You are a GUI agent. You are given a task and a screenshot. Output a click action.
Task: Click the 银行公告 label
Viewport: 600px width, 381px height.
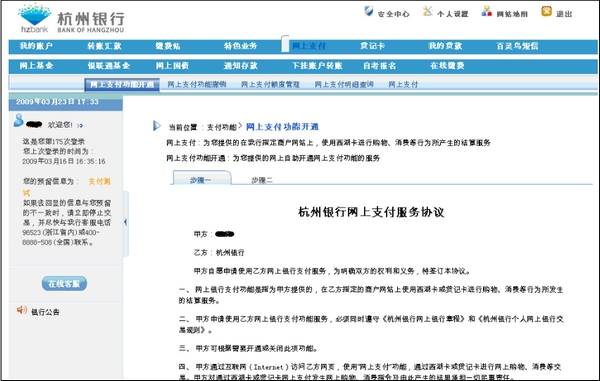pos(45,312)
